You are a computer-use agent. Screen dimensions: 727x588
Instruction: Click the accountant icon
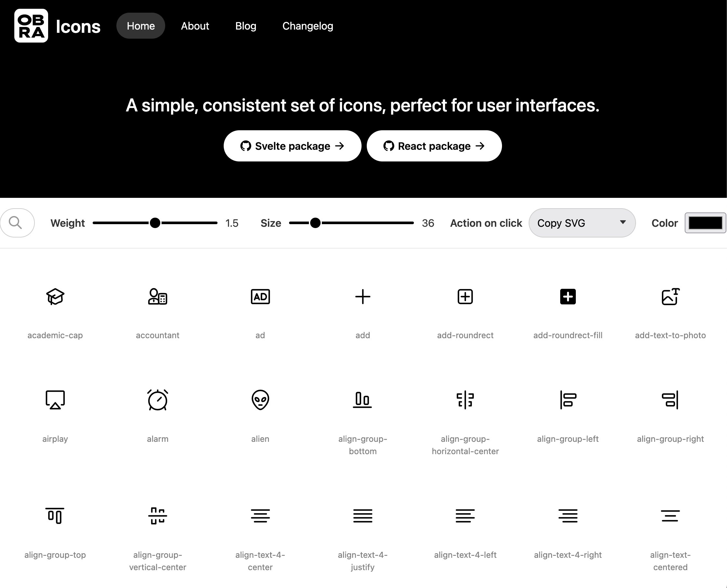pos(158,297)
